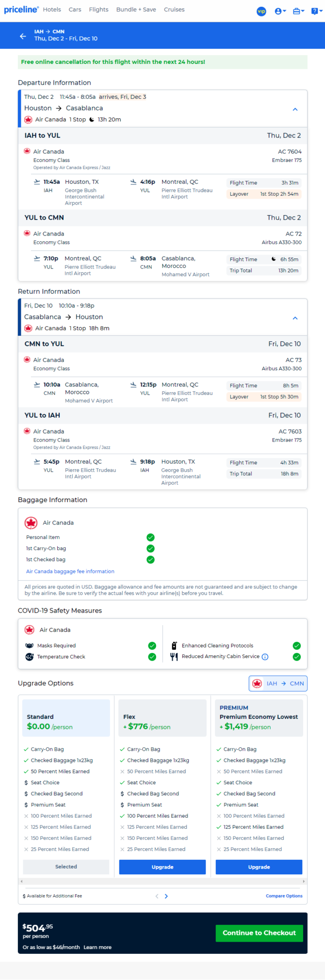Go to previous upgrade option arrow
The height and width of the screenshot is (980, 325).
click(157, 896)
